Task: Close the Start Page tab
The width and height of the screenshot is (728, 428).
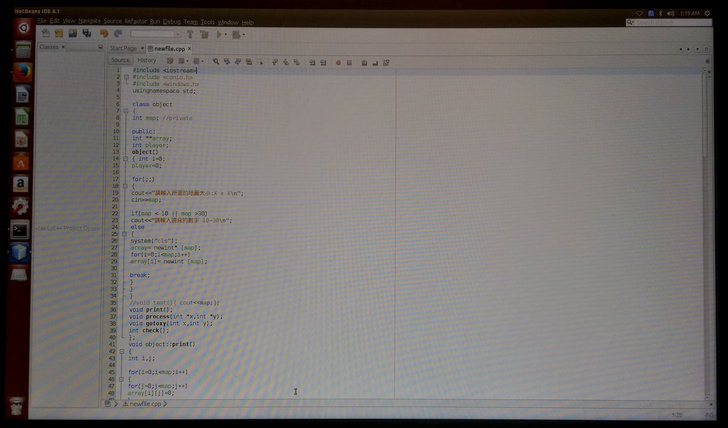Action: [x=142, y=48]
